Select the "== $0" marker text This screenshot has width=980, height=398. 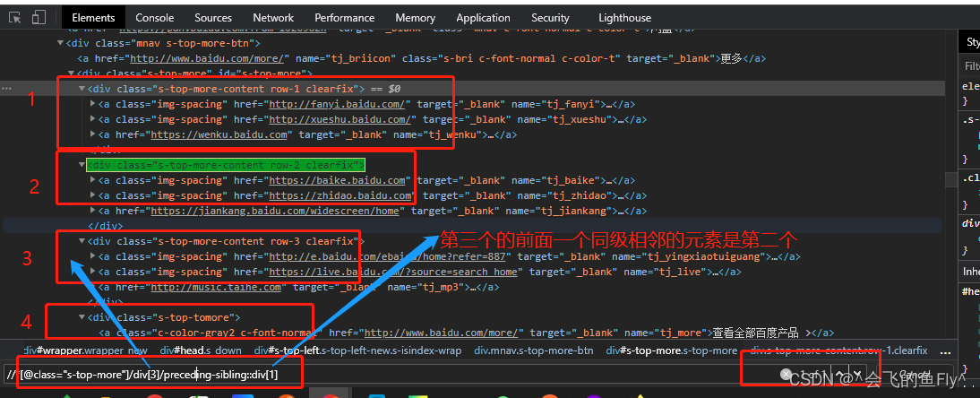tap(385, 89)
